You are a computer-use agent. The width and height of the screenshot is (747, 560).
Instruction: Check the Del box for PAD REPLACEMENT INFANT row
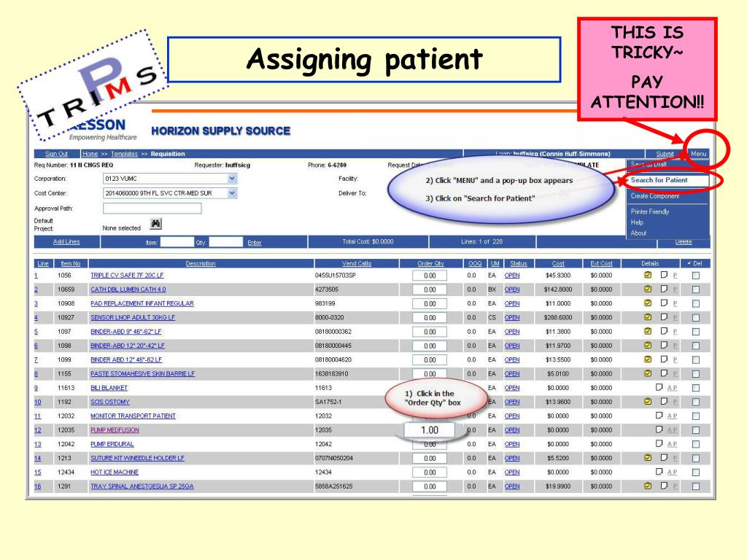[x=695, y=303]
